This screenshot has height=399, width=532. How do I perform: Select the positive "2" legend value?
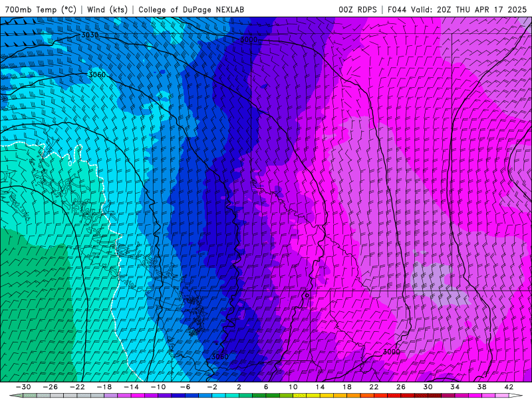[239, 387]
